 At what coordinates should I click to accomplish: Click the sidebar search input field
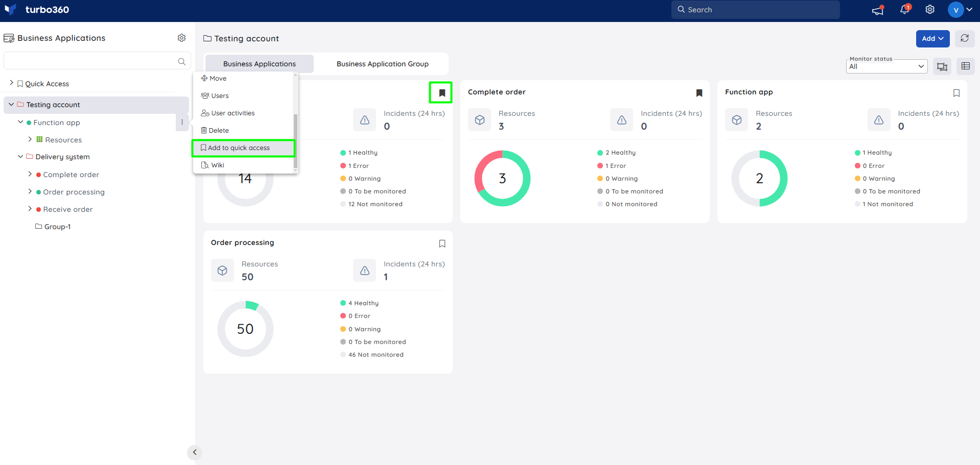(97, 61)
